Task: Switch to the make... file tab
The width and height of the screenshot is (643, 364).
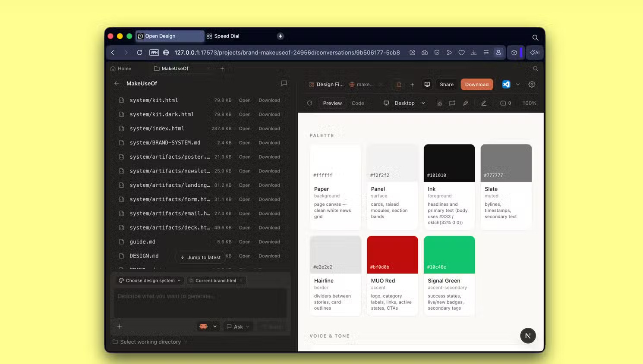Action: (x=361, y=85)
